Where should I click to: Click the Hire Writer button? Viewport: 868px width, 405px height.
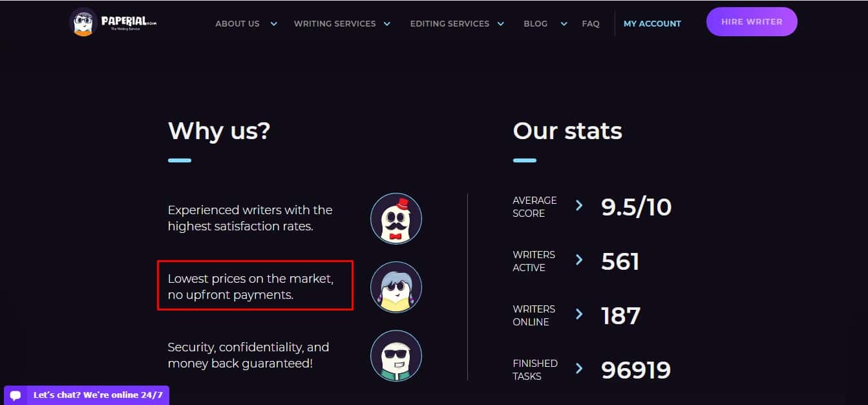(x=752, y=22)
